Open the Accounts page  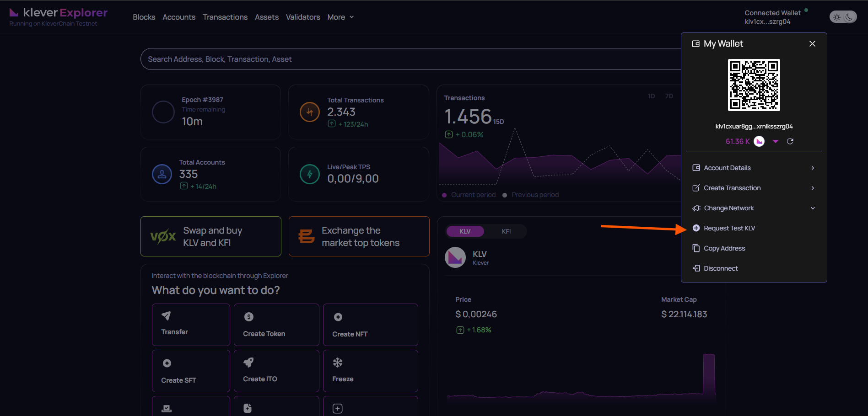179,17
